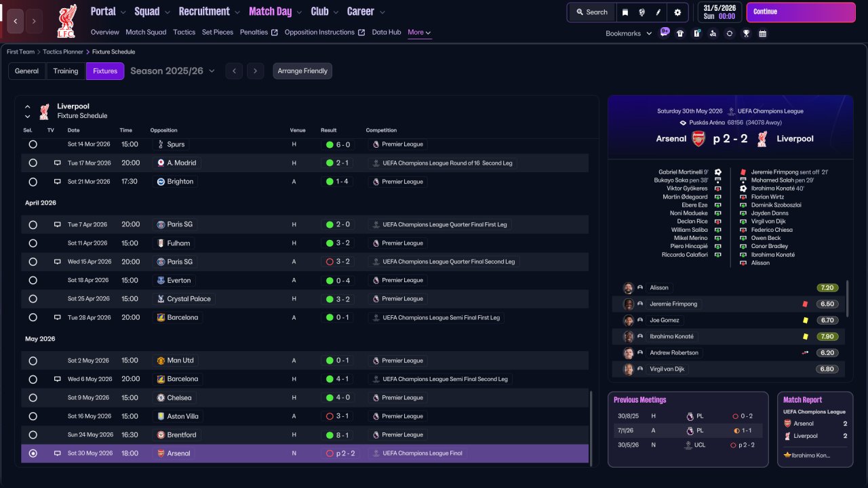Go forward with the right navigation arrow
This screenshot has width=868, height=488.
pyautogui.click(x=34, y=21)
